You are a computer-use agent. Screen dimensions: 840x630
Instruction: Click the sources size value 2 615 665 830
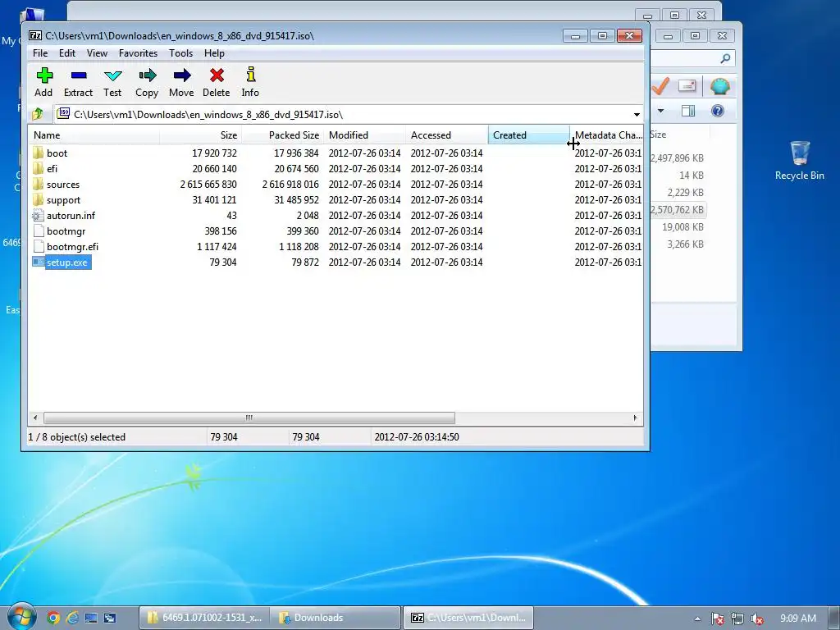pyautogui.click(x=208, y=185)
